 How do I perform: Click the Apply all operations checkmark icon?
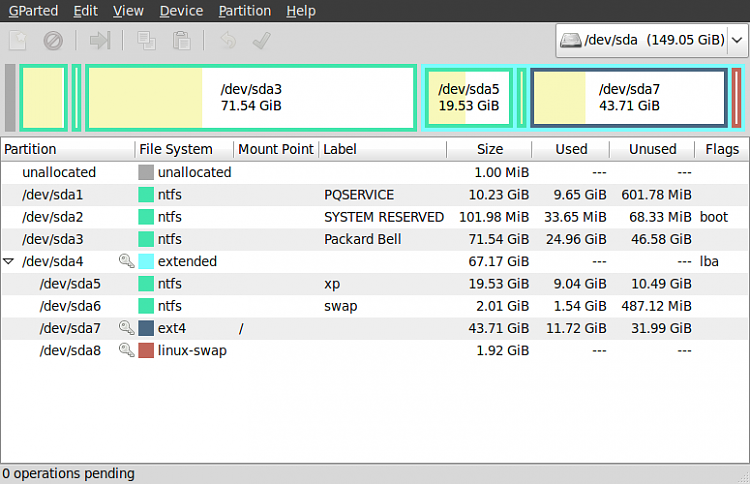tap(262, 41)
